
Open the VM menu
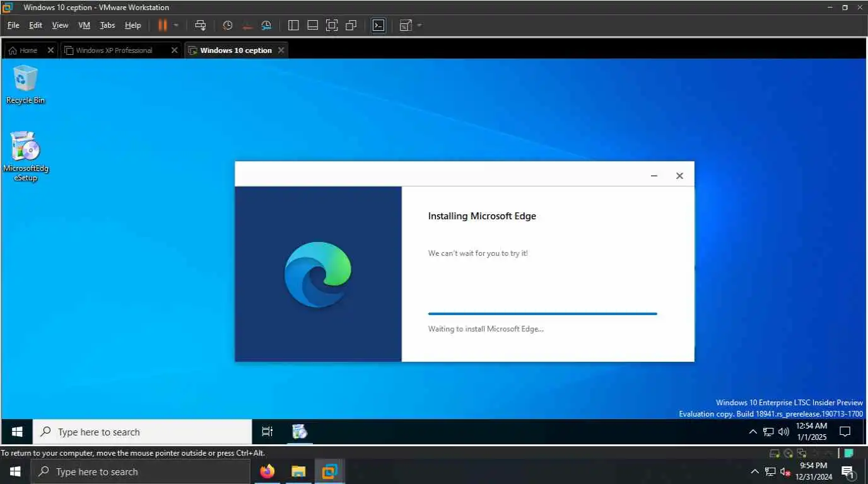click(x=84, y=25)
